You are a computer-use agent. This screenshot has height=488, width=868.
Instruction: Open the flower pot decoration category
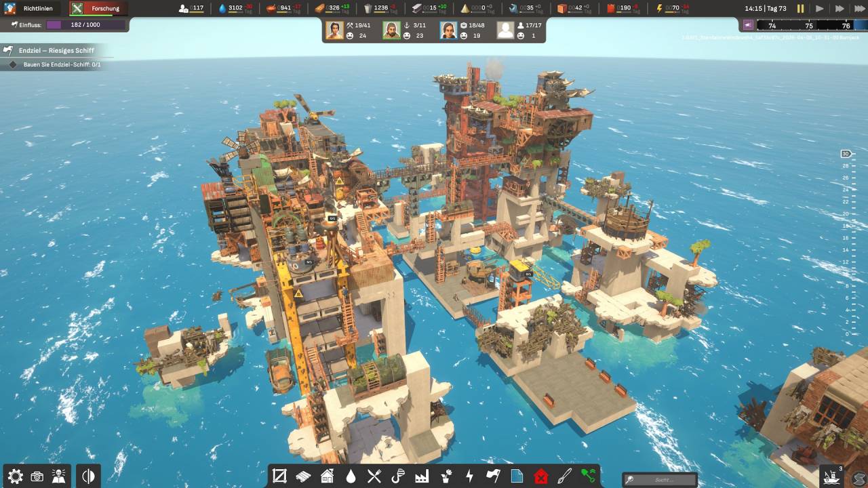[446, 476]
